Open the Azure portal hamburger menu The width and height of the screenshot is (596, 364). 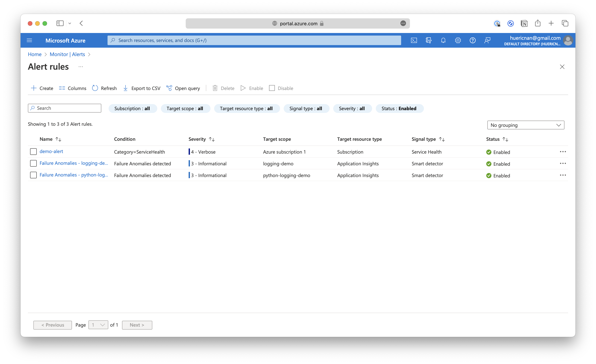pos(29,40)
